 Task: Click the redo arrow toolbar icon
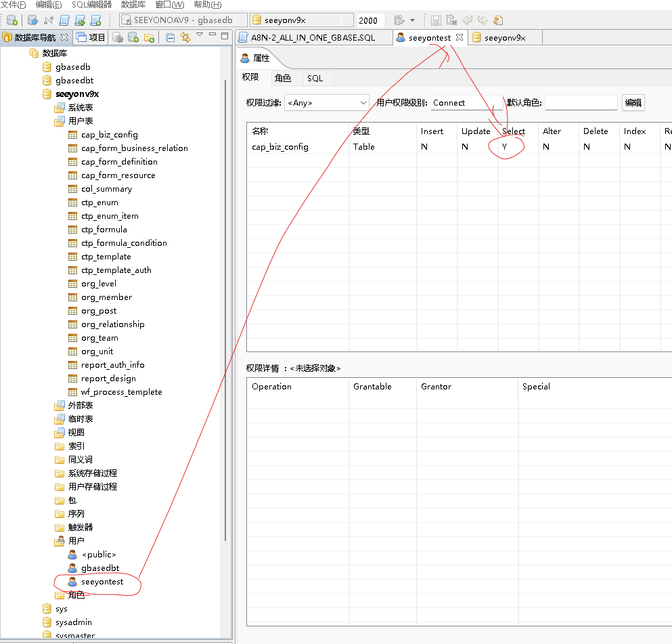483,20
